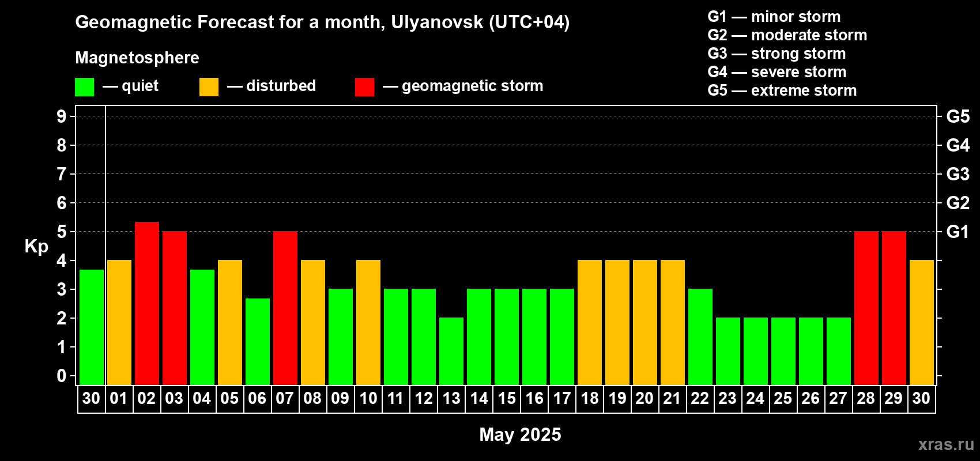Click the 'G2 — moderate storm' legend line

click(x=787, y=35)
